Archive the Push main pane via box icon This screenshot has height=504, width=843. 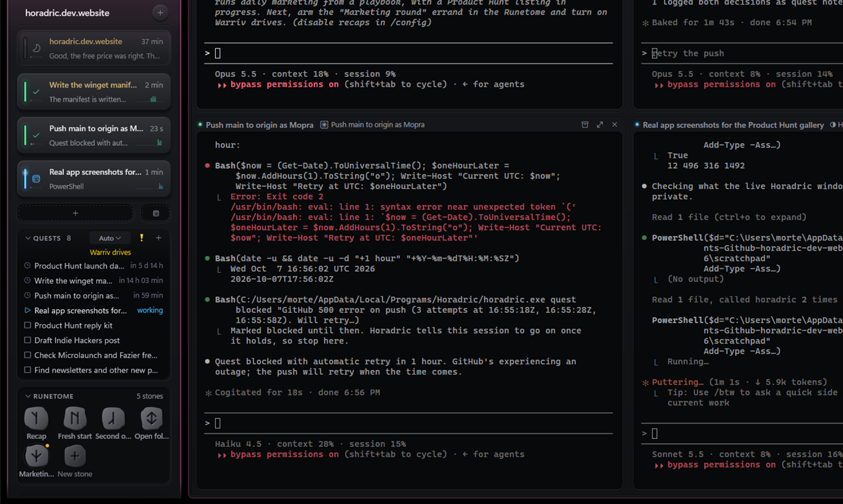(585, 125)
